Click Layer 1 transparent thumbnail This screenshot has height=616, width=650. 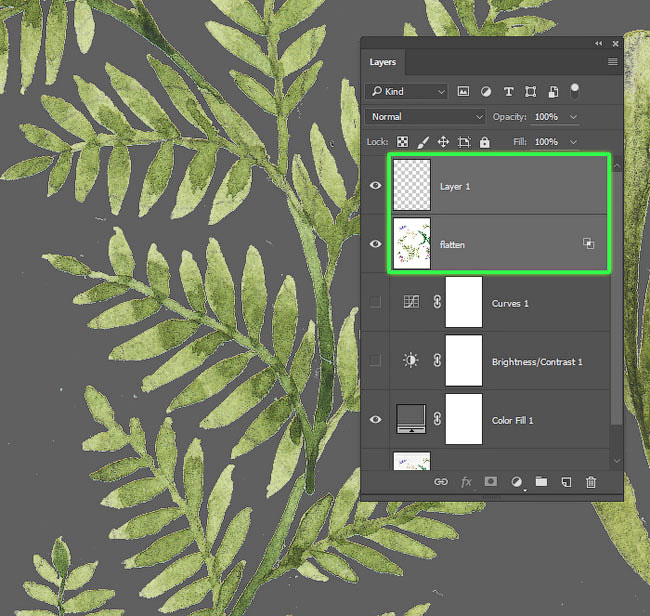412,185
